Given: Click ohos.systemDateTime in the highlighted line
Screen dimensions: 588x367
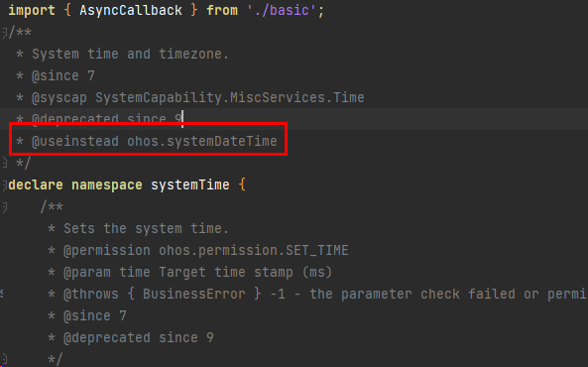Looking at the screenshot, I should point(201,142).
